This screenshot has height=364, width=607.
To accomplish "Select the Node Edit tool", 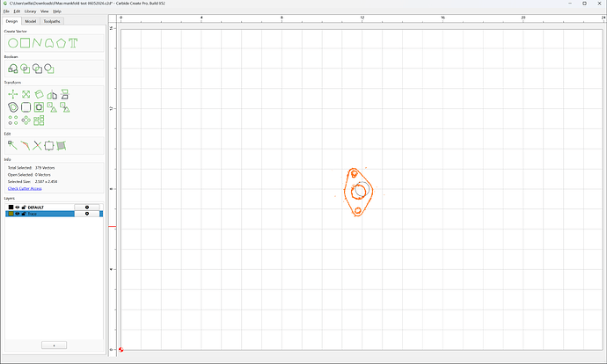I will (13, 145).
